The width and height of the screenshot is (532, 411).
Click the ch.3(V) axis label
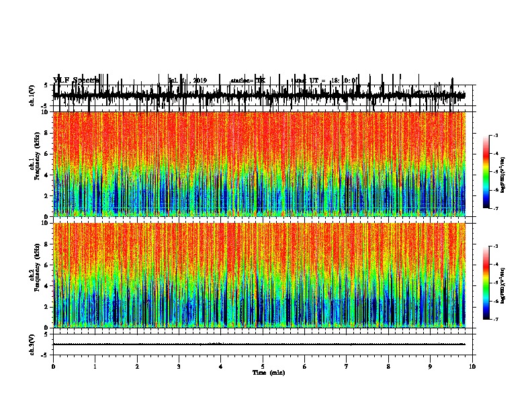tap(32, 345)
